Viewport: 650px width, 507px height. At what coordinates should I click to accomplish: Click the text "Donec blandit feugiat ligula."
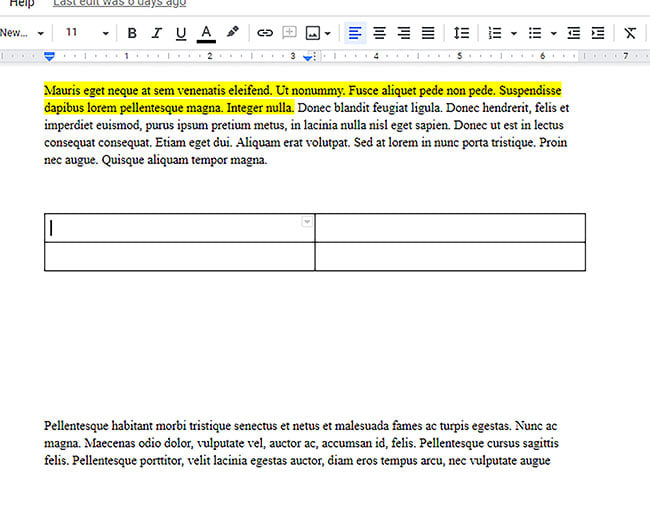(x=370, y=108)
